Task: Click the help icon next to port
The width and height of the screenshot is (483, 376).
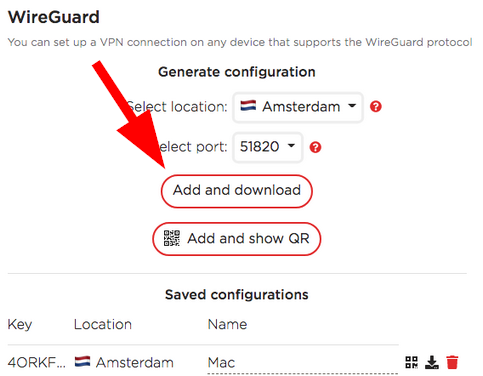Action: (315, 147)
